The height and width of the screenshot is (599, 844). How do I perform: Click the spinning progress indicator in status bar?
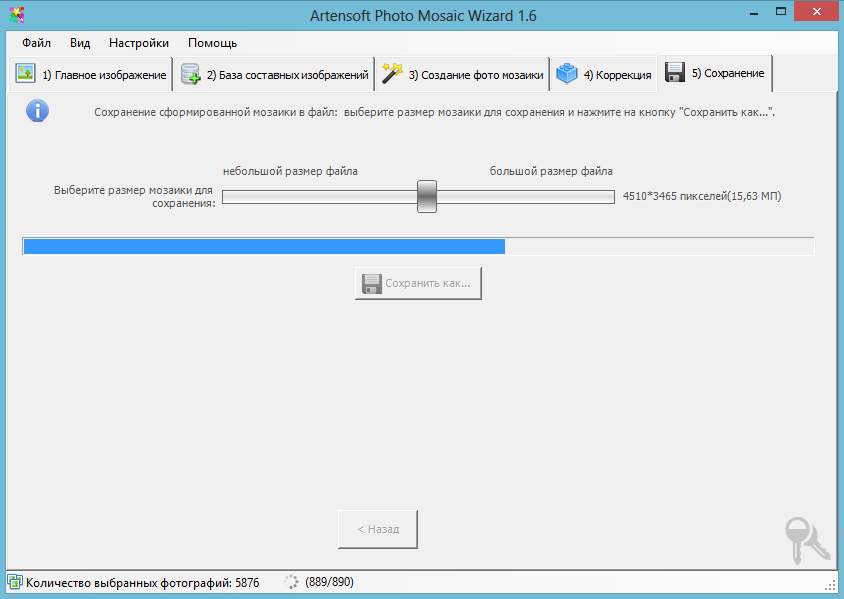pyautogui.click(x=291, y=582)
